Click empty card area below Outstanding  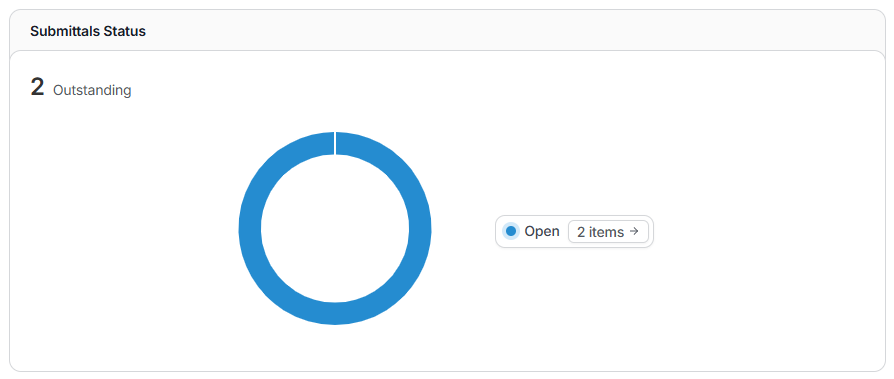pos(125,228)
